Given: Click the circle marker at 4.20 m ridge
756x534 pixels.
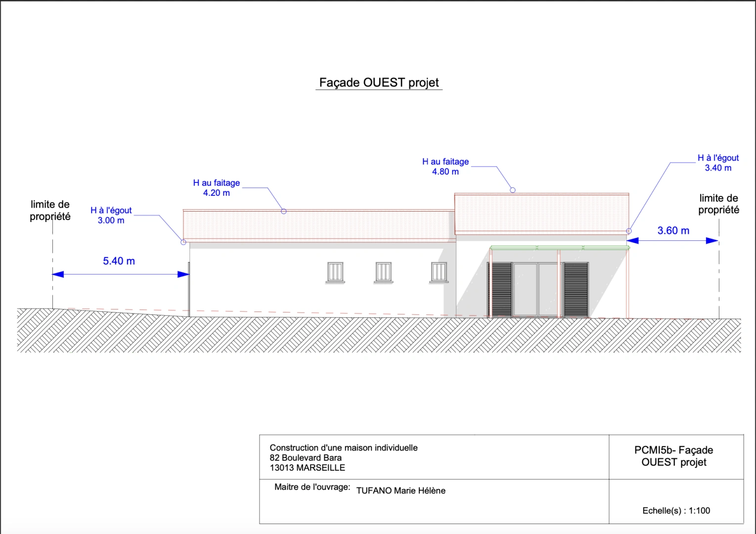Looking at the screenshot, I should [x=284, y=211].
